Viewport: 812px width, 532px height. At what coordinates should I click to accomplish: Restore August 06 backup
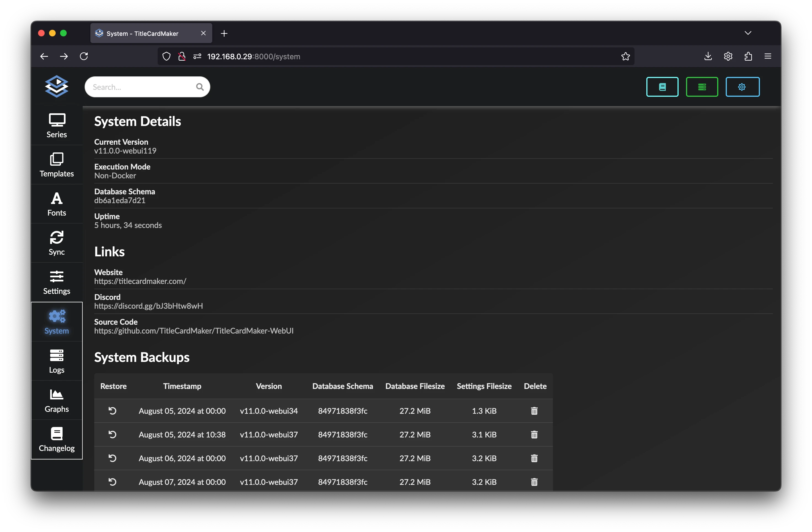coord(112,458)
